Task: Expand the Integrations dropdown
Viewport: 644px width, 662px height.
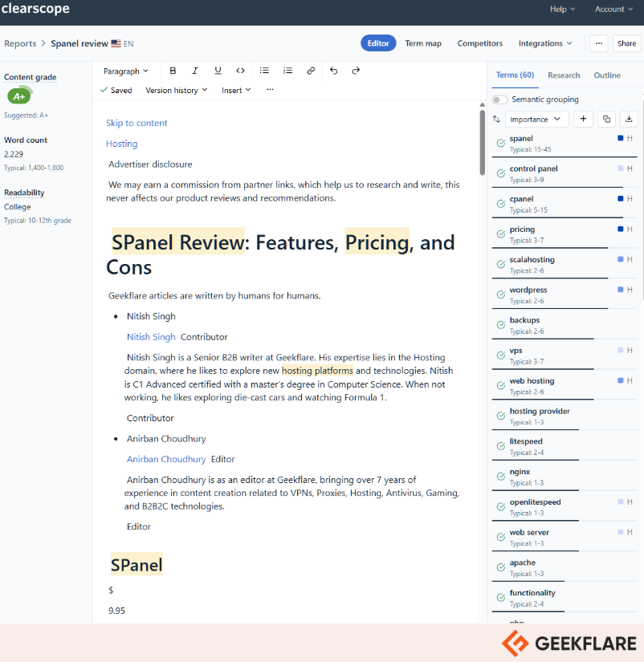Action: (x=545, y=43)
